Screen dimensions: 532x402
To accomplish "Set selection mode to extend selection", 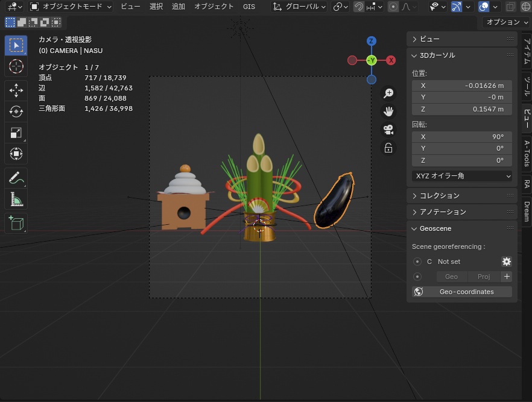I will (22, 22).
